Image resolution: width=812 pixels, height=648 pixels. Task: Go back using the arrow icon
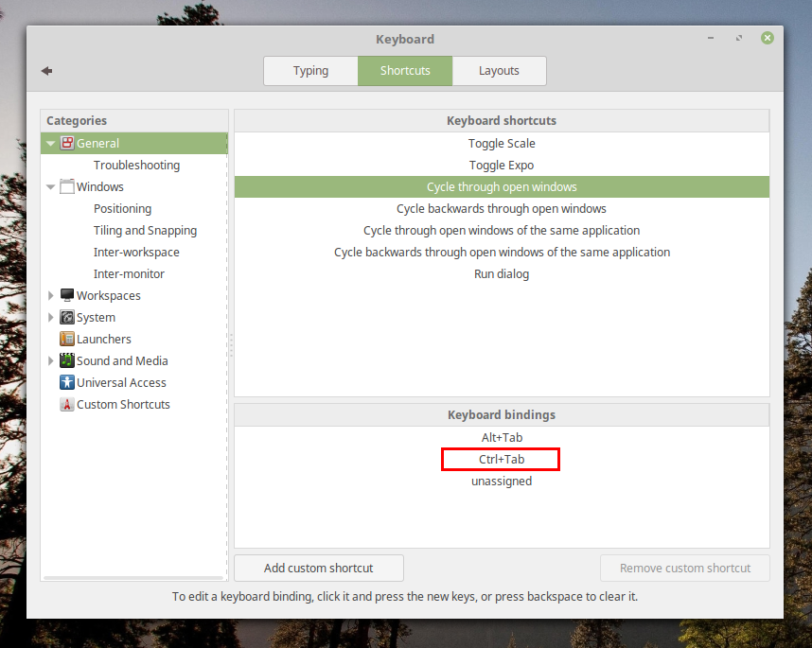pos(46,71)
